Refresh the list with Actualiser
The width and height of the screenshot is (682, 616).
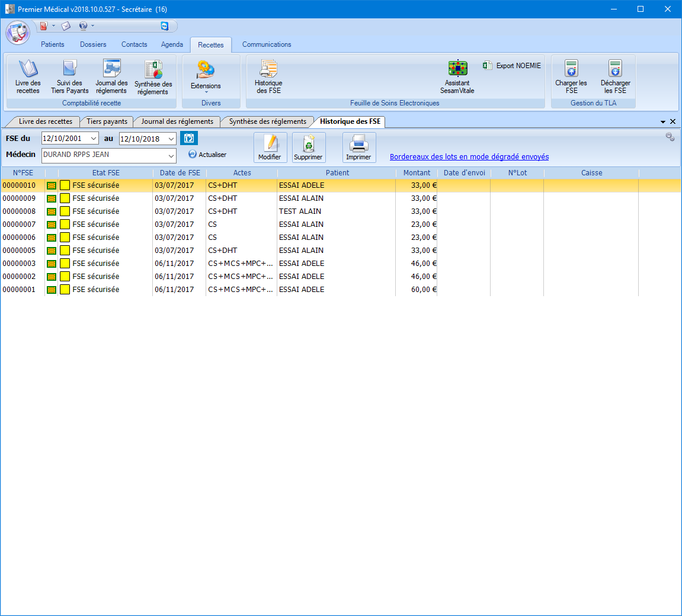click(x=207, y=155)
